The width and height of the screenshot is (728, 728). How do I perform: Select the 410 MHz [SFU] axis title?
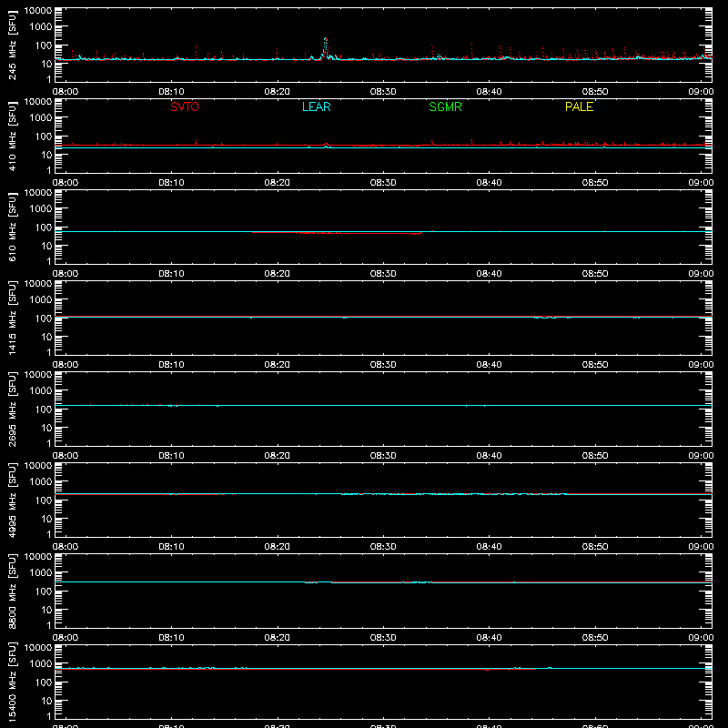point(12,136)
